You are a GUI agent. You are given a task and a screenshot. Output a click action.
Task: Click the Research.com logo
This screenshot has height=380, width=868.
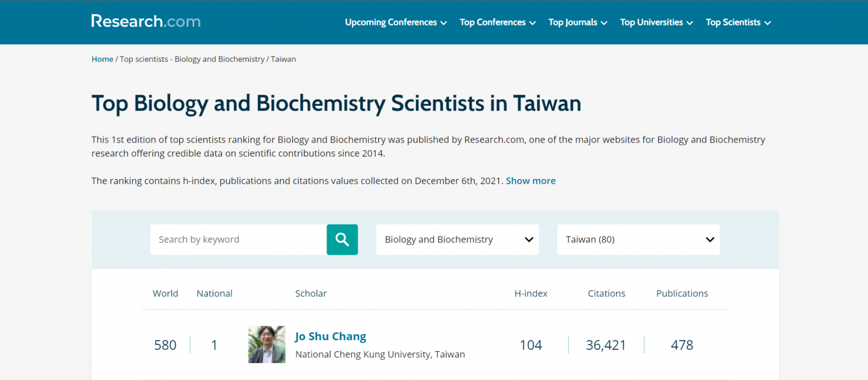pyautogui.click(x=146, y=22)
